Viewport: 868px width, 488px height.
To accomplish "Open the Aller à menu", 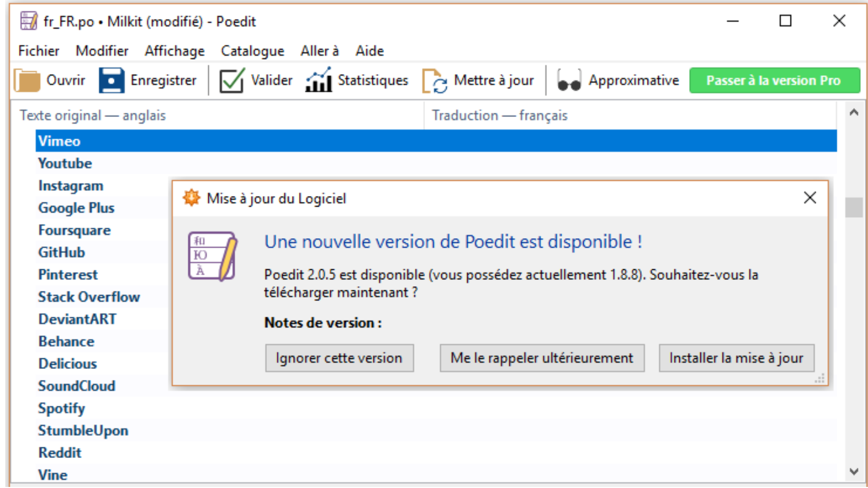I will pos(320,51).
